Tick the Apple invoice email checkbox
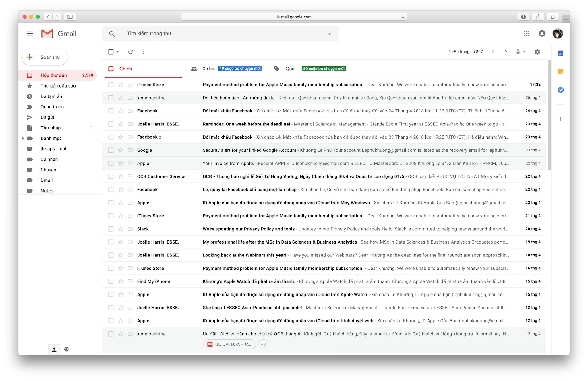 coord(111,163)
